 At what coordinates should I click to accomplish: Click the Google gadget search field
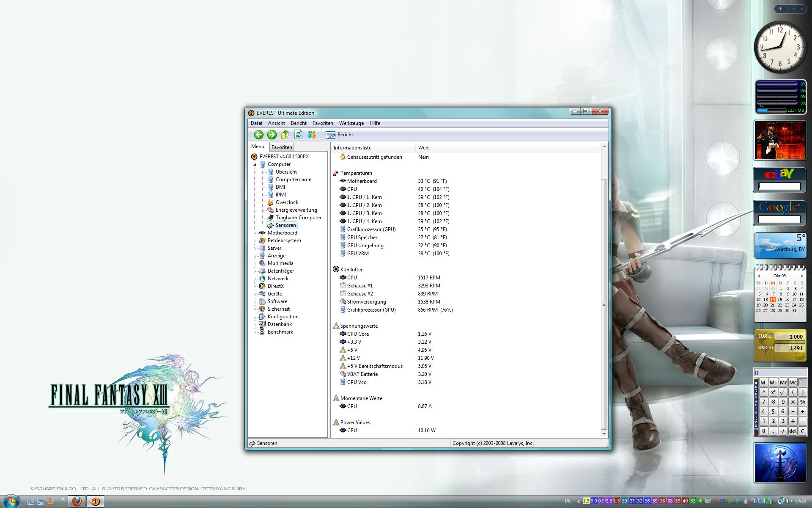coord(779,219)
